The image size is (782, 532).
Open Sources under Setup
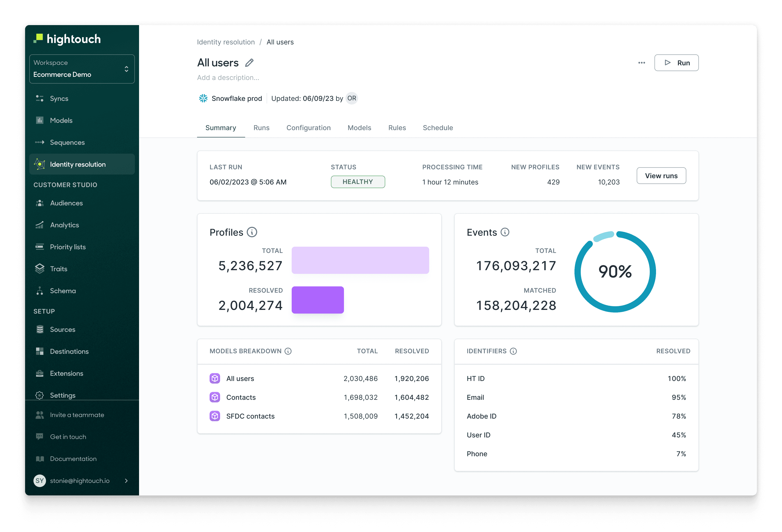pyautogui.click(x=62, y=329)
